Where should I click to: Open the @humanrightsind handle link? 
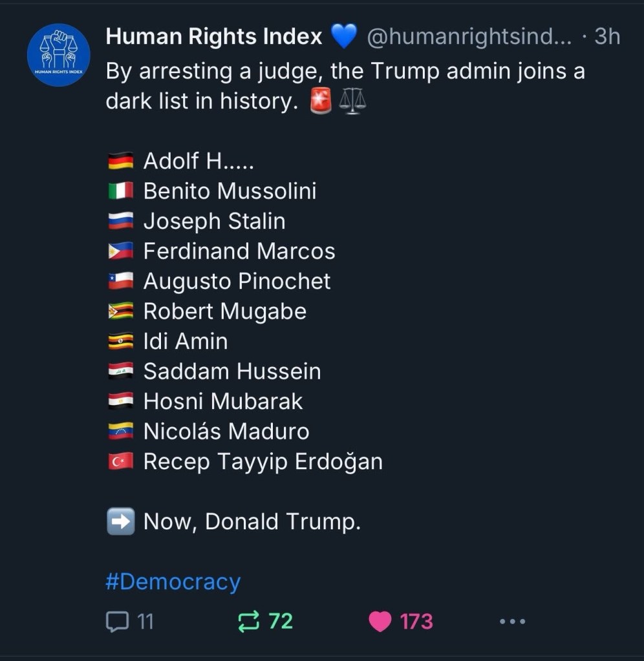click(469, 37)
